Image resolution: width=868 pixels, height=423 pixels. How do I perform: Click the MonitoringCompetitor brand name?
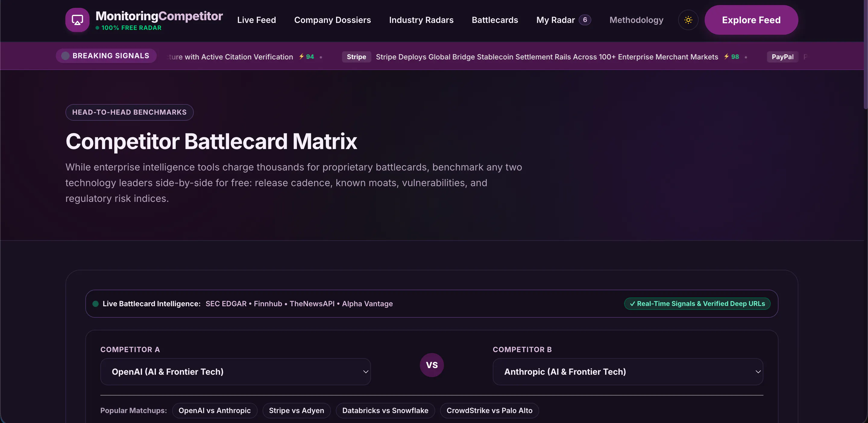159,16
